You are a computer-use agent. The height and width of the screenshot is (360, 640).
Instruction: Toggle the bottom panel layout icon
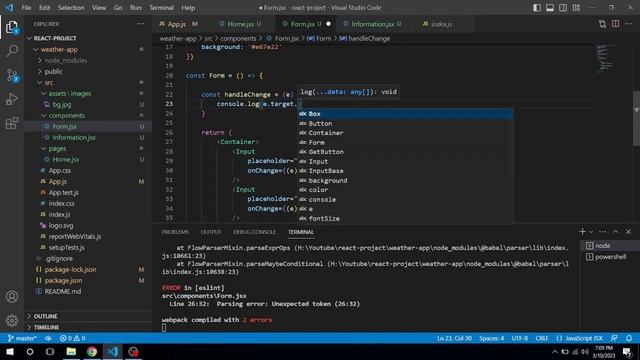pyautogui.click(x=550, y=8)
